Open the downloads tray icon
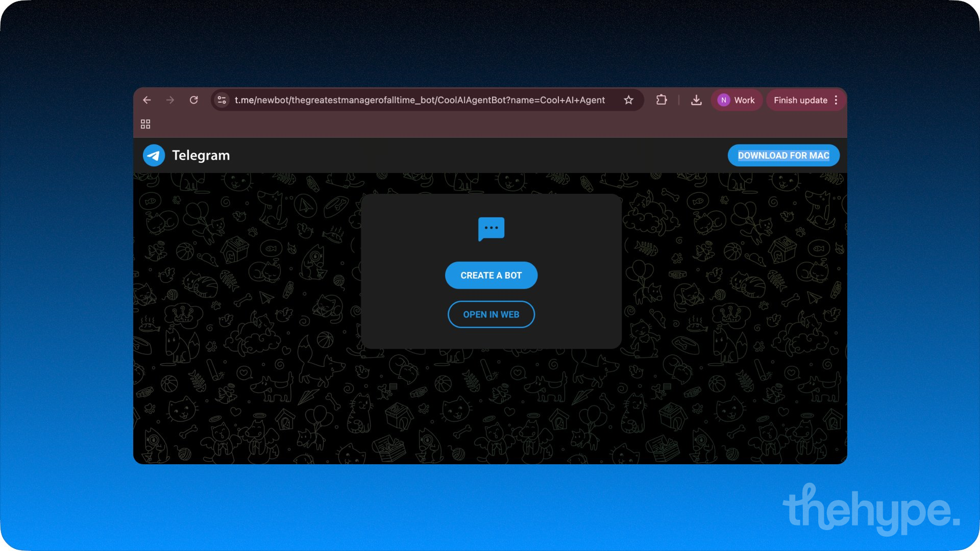The width and height of the screenshot is (980, 551). point(696,100)
